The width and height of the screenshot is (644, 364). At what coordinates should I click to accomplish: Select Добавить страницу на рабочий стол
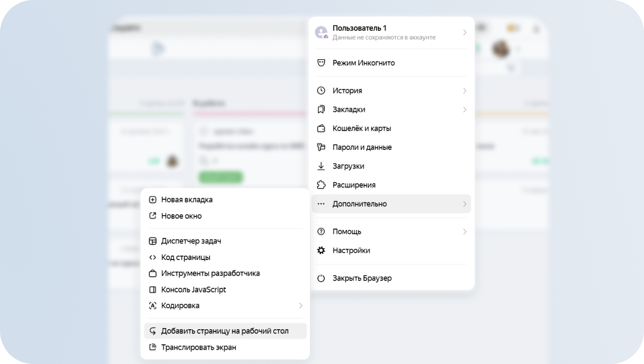tap(225, 331)
